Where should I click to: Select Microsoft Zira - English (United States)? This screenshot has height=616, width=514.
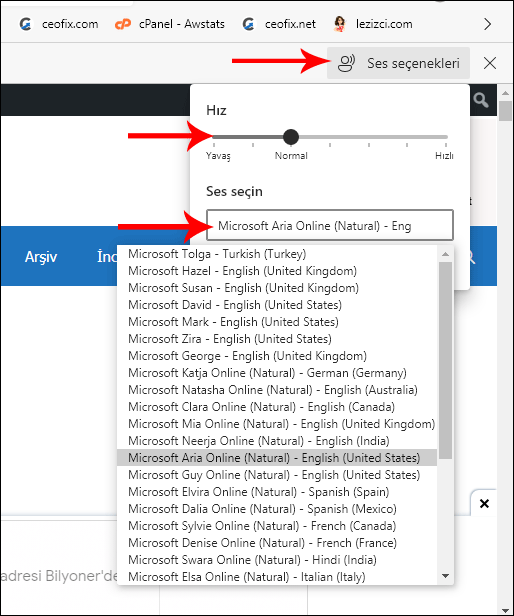point(277,339)
